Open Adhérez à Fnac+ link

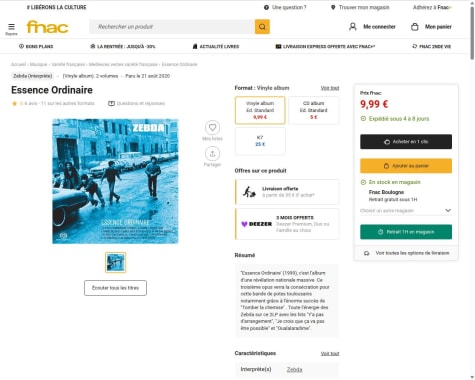pyautogui.click(x=432, y=7)
